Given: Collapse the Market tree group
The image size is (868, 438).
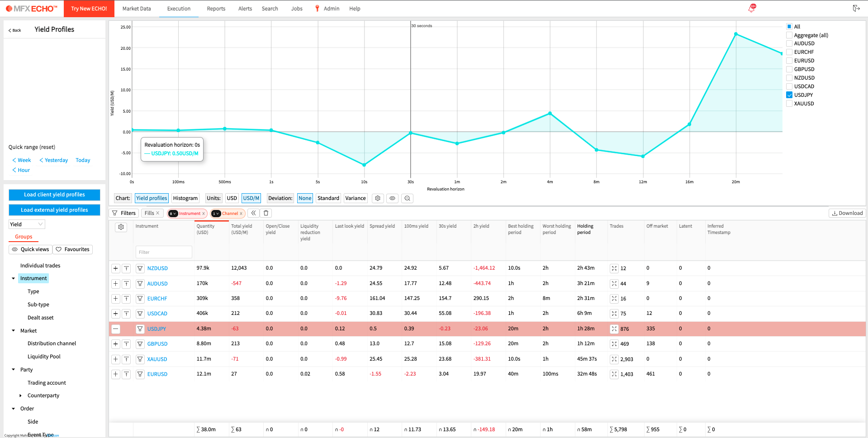Looking at the screenshot, I should click(13, 331).
